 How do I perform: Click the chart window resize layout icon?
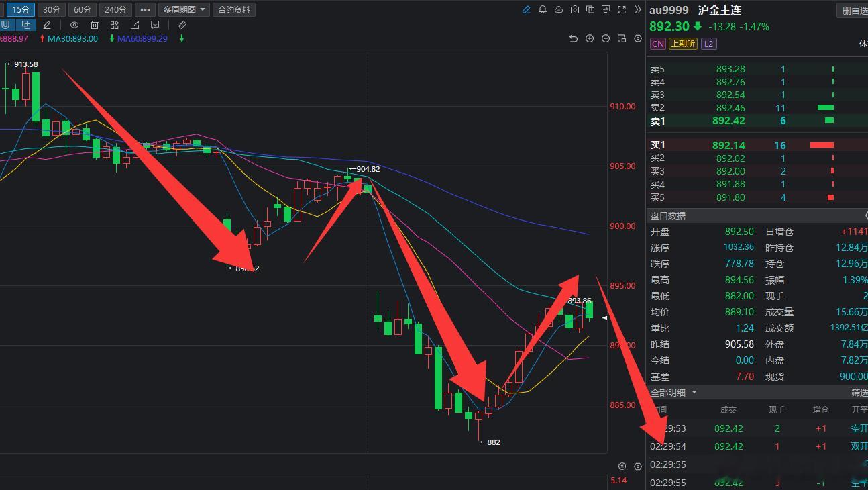(622, 38)
